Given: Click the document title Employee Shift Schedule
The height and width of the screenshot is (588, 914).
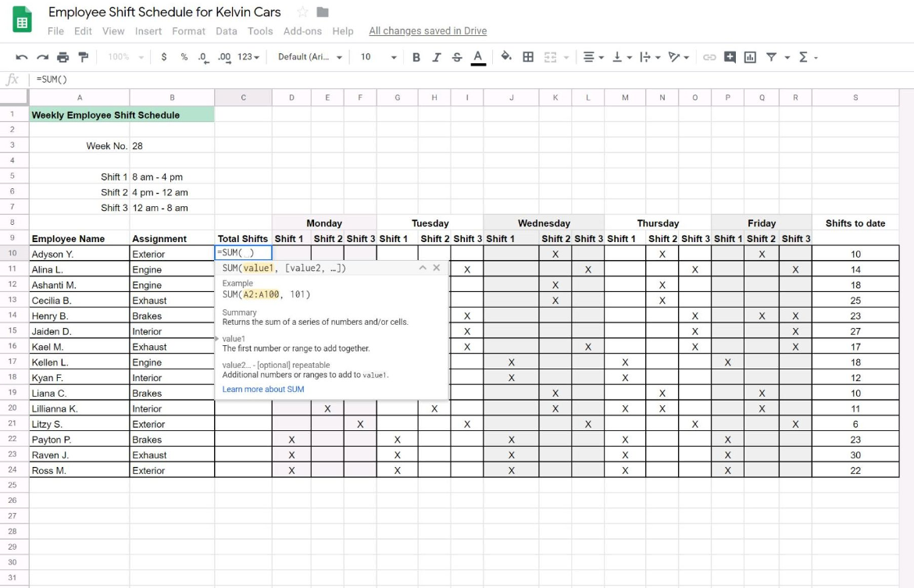Looking at the screenshot, I should 164,12.
